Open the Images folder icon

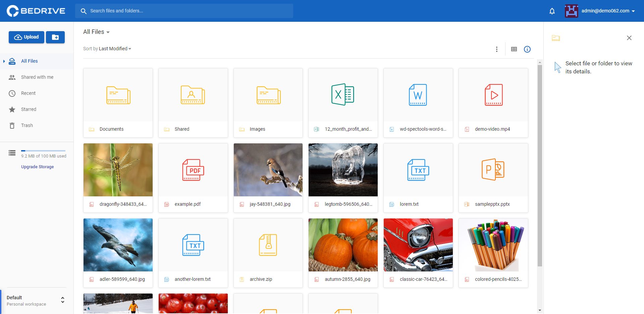pos(268,95)
